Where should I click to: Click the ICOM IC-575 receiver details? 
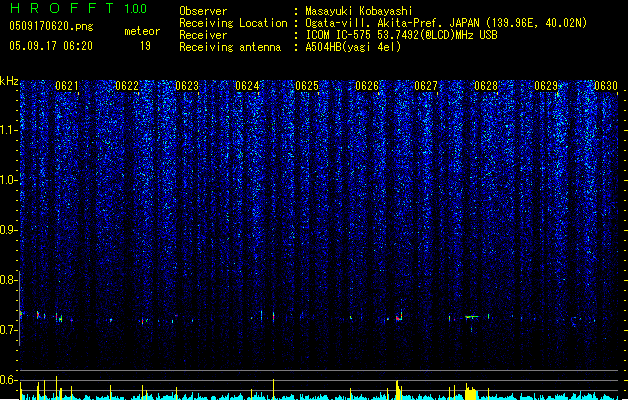(401, 35)
